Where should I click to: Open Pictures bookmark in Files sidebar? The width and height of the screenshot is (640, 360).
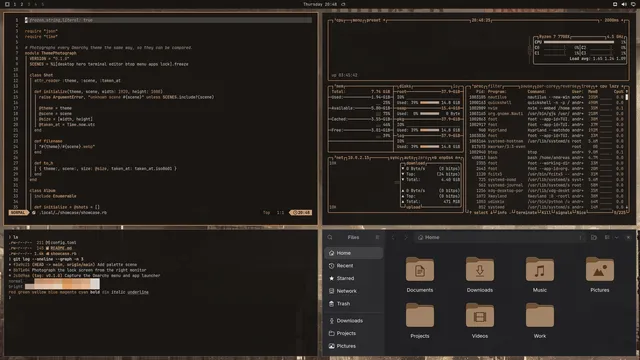coord(353,346)
